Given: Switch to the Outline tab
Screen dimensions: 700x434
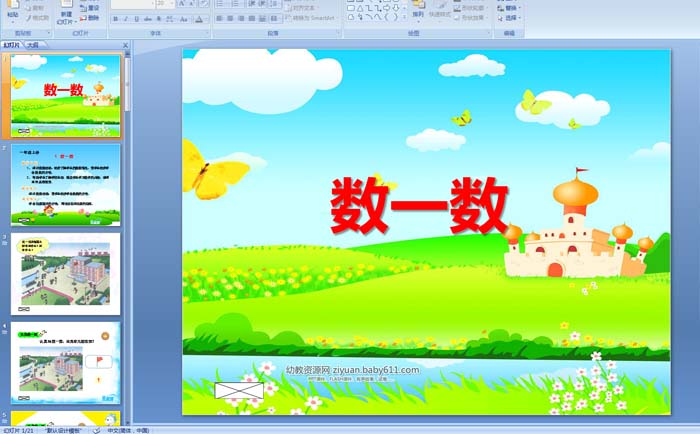Looking at the screenshot, I should pyautogui.click(x=32, y=45).
